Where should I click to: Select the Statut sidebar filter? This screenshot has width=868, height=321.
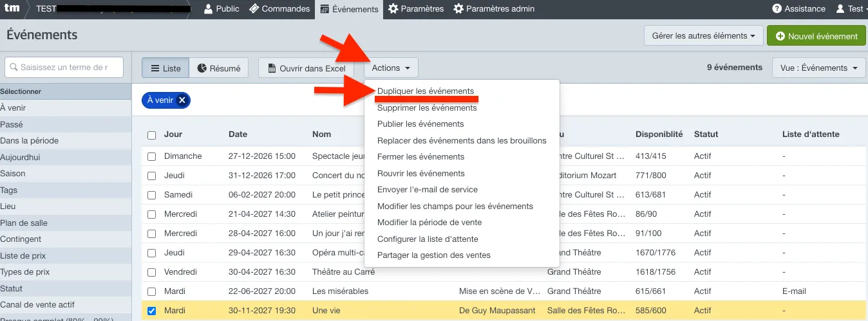pos(66,289)
